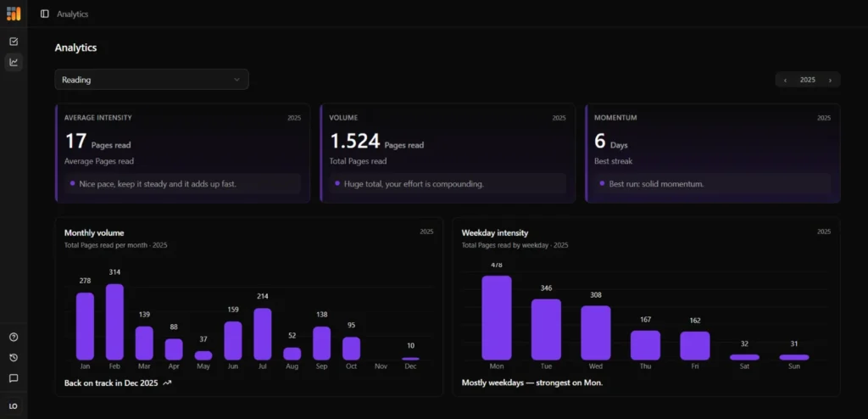Select the Sat bar with 32 pages

[x=744, y=357]
